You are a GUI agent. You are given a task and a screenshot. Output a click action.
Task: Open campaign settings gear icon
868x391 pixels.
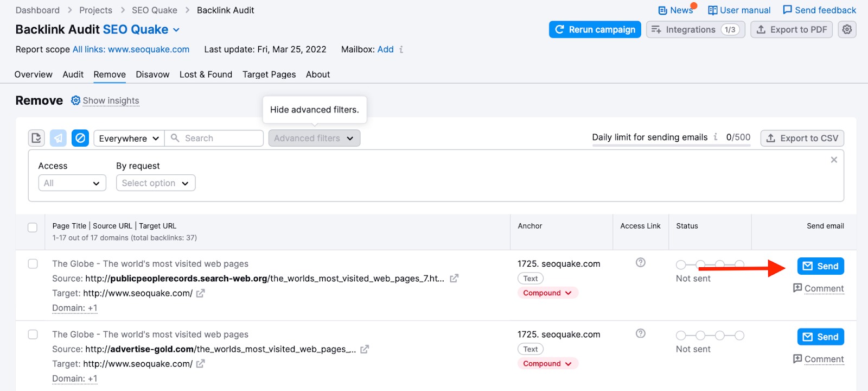point(847,29)
